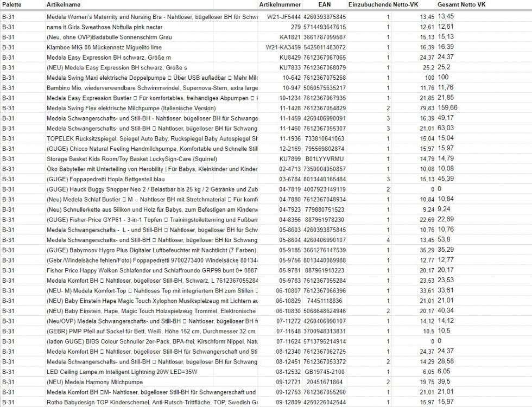Click the EAN column header

click(x=325, y=5)
